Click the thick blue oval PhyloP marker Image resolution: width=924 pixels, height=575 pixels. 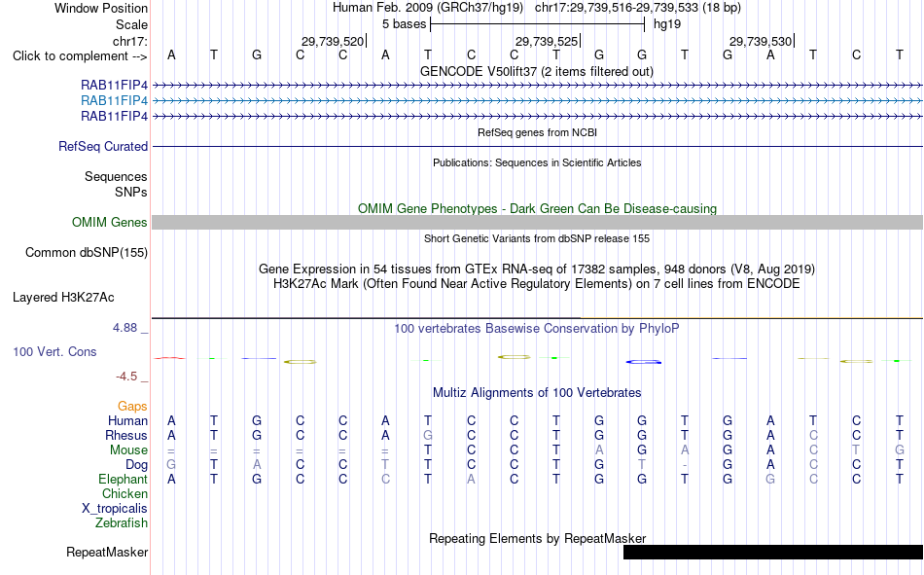pos(644,362)
